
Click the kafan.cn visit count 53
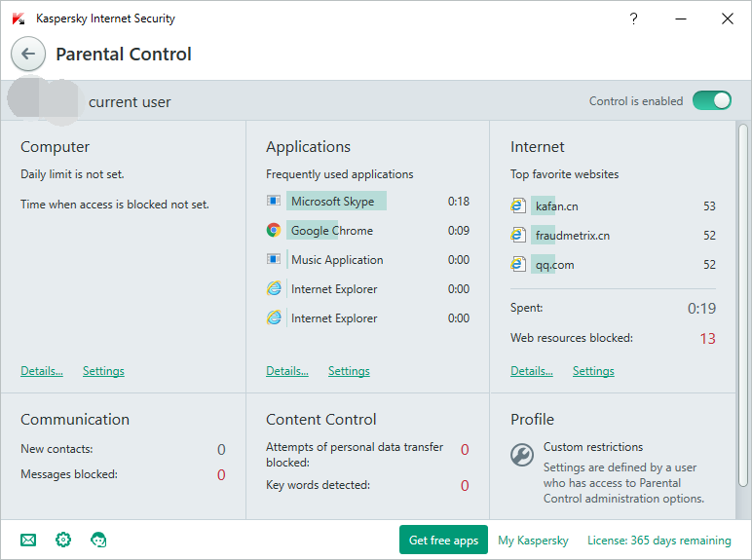point(709,206)
